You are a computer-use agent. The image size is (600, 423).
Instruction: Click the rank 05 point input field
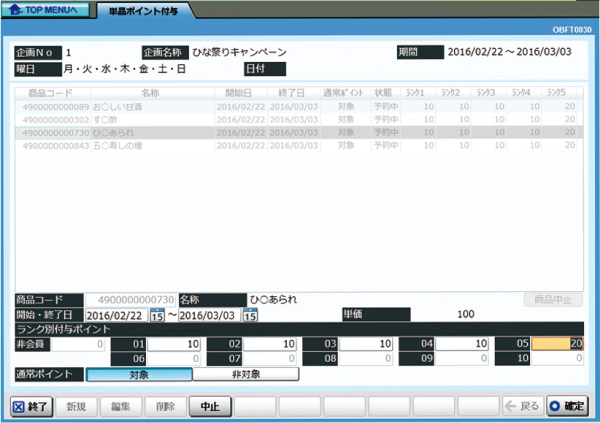pos(556,343)
